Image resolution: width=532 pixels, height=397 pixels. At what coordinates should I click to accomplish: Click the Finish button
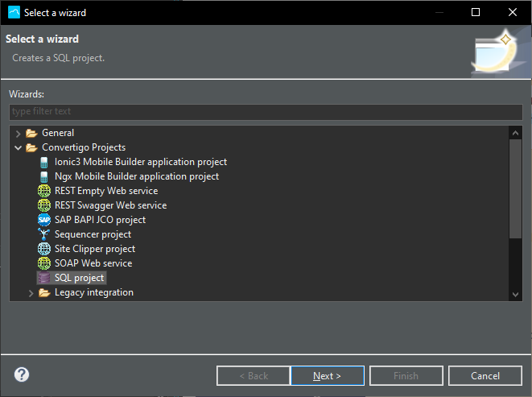[406, 375]
